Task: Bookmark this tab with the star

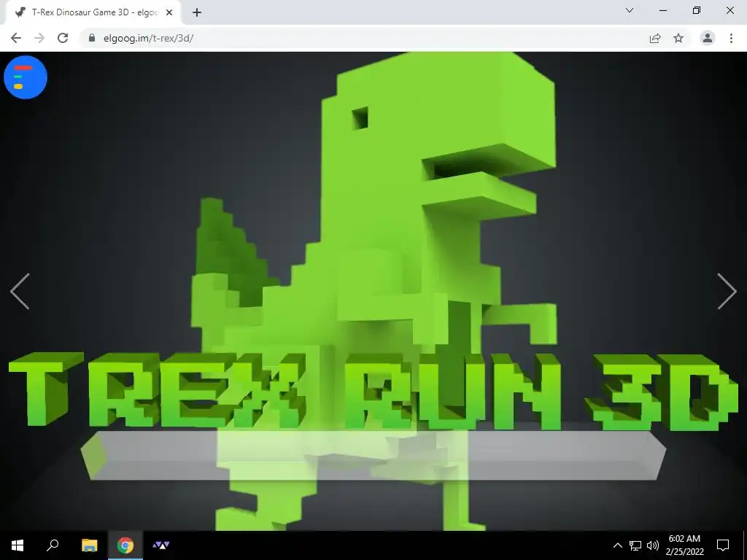Action: 678,38
